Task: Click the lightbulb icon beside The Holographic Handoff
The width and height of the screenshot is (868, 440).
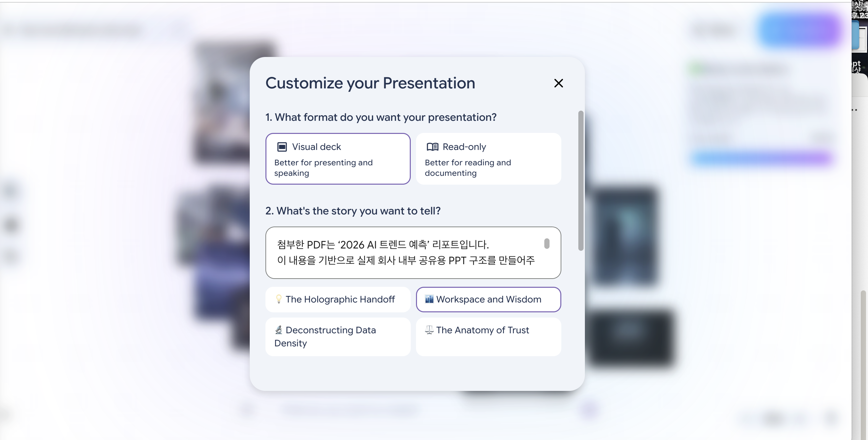Action: click(279, 299)
